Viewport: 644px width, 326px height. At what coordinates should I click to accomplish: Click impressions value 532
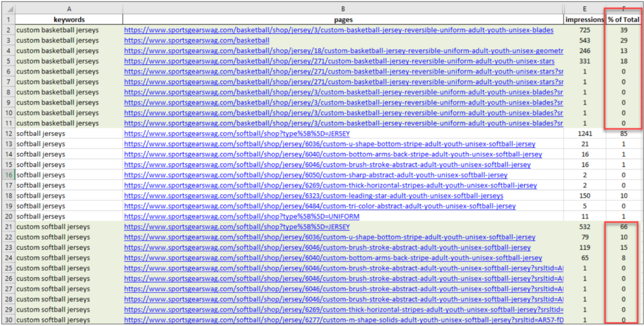click(x=584, y=227)
